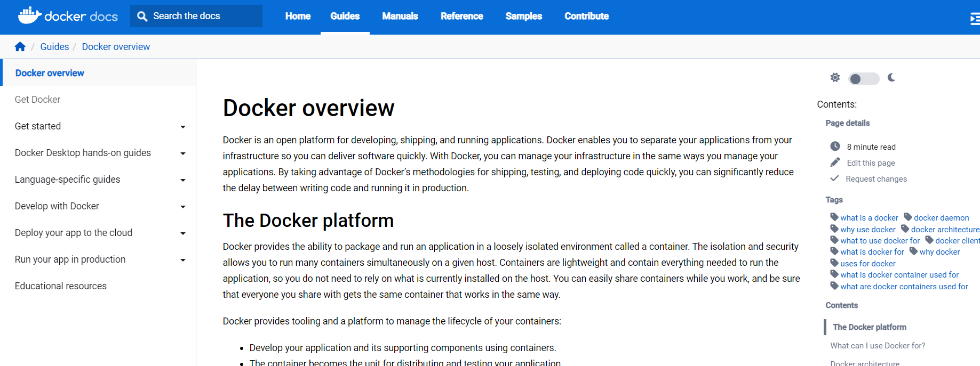Select the Guides navigation tab
This screenshot has height=366, width=980.
click(345, 17)
